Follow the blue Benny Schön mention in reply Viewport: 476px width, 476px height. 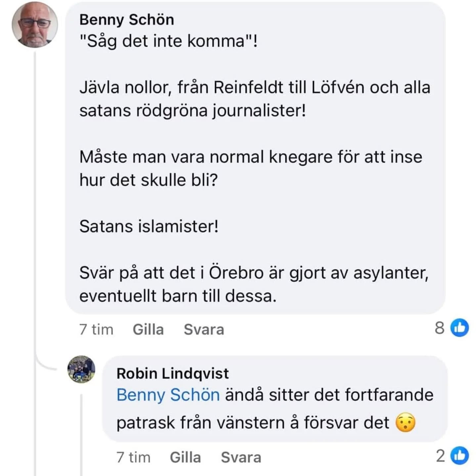tap(168, 395)
